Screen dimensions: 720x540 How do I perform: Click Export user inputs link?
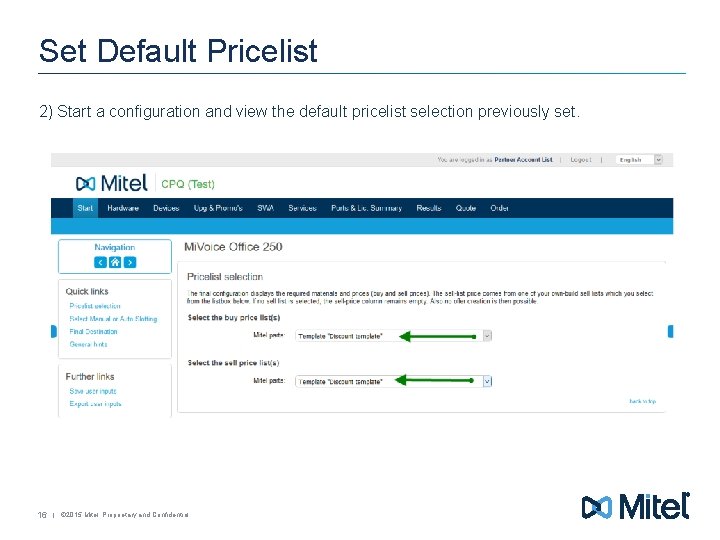pyautogui.click(x=96, y=404)
